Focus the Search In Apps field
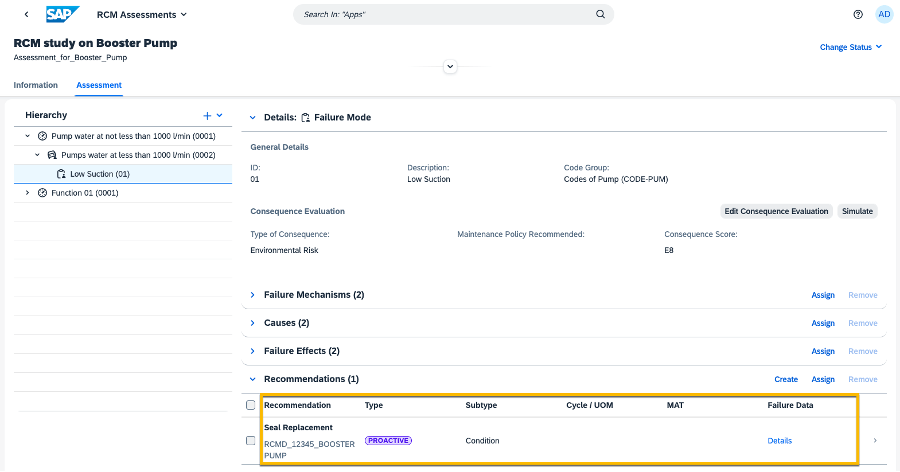Screen dimensions: 900x472 tap(453, 14)
